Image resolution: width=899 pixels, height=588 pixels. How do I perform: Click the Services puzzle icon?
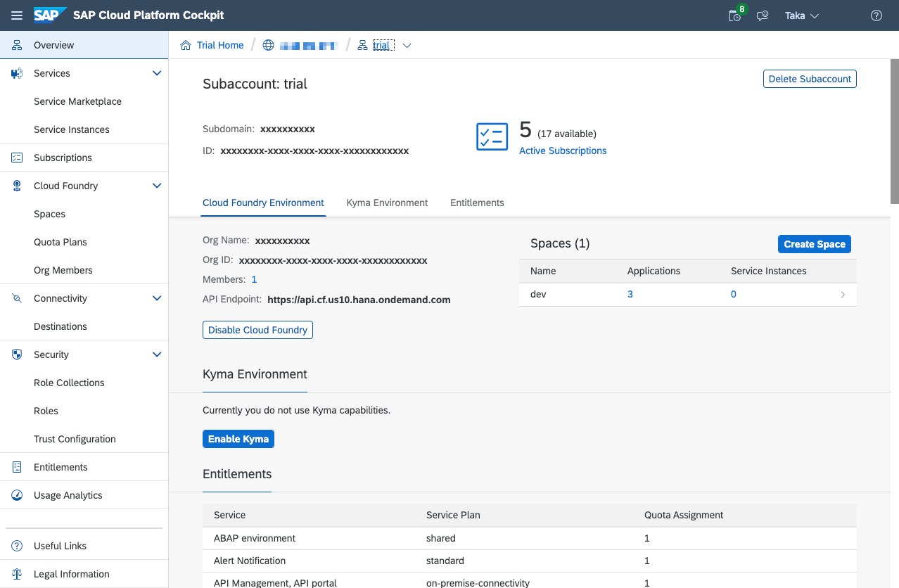[x=18, y=73]
